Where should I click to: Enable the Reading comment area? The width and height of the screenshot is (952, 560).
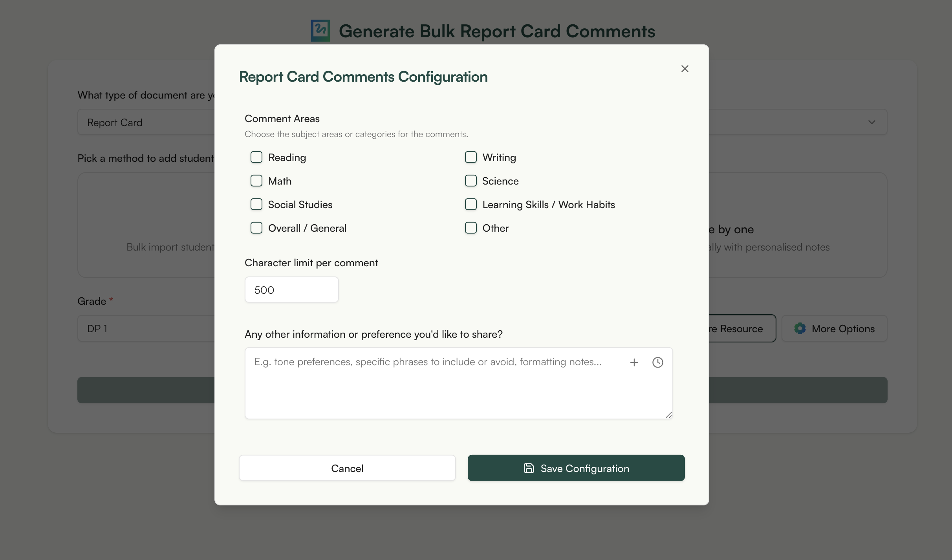coord(256,157)
